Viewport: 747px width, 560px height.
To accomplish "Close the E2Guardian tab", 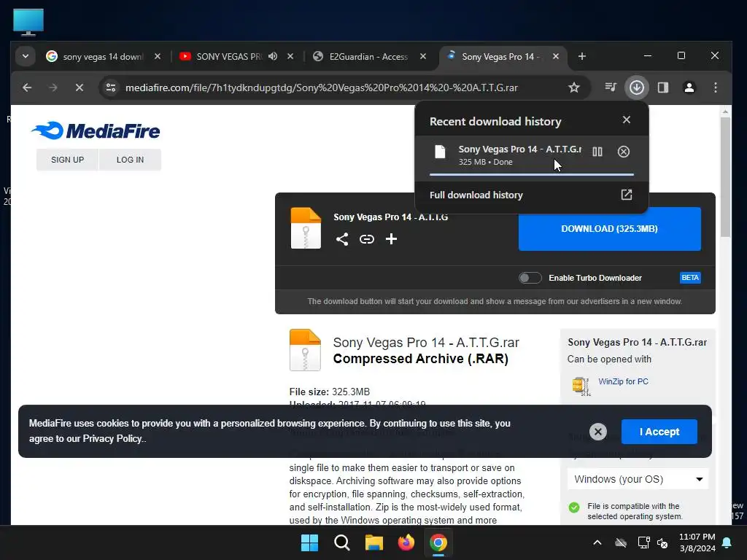I will click(423, 57).
